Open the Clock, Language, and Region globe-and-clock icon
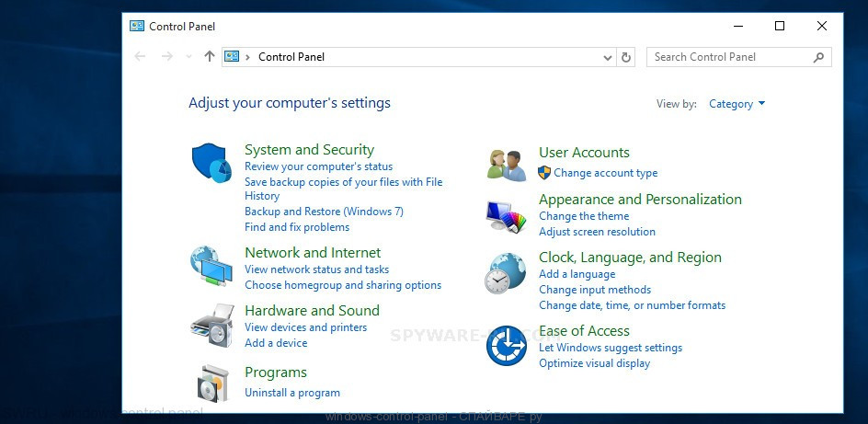 click(506, 273)
